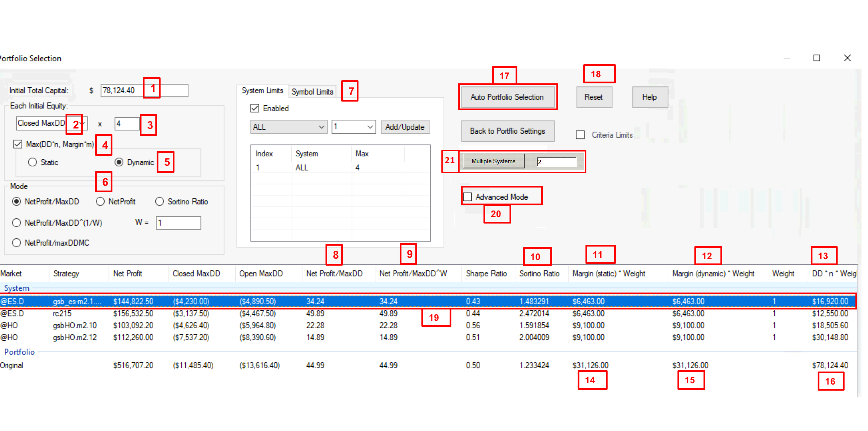Sort by Sharpe Ratio column header
The width and height of the screenshot is (868, 431).
click(486, 274)
